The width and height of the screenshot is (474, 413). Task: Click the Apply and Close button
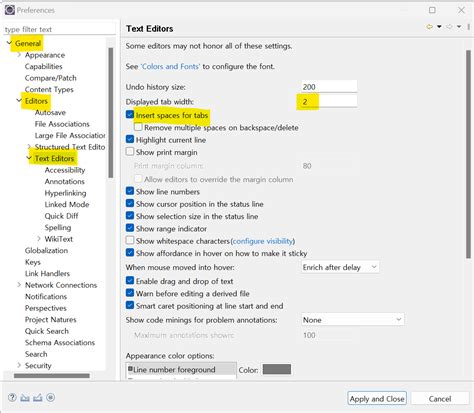click(x=377, y=399)
